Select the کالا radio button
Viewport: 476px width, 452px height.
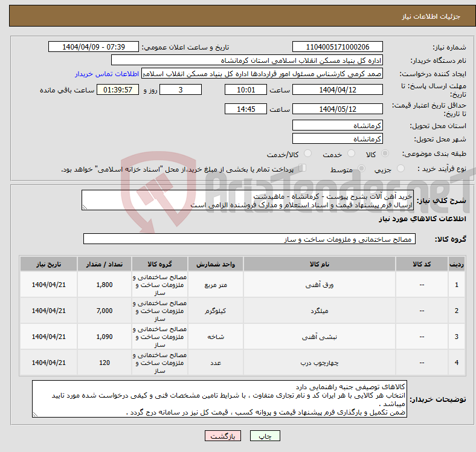385,153
